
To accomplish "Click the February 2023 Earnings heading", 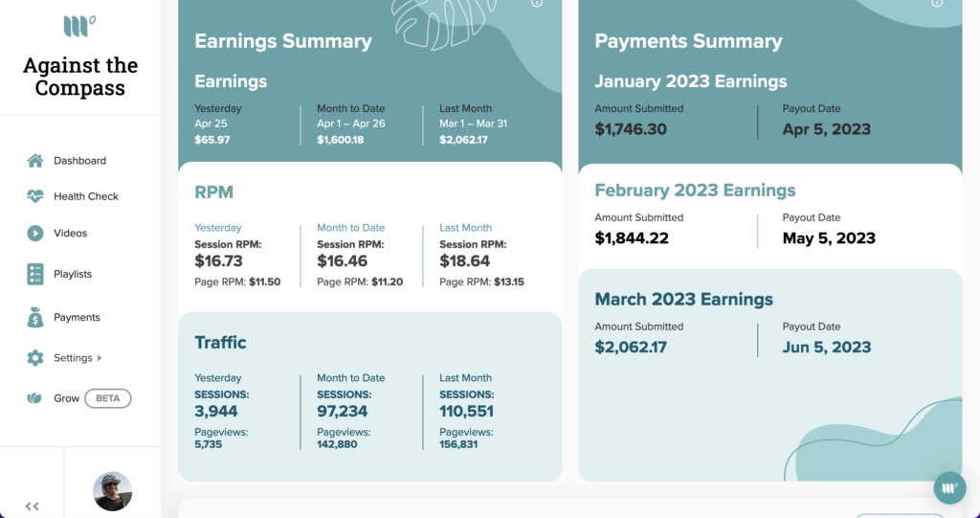I will click(x=695, y=190).
